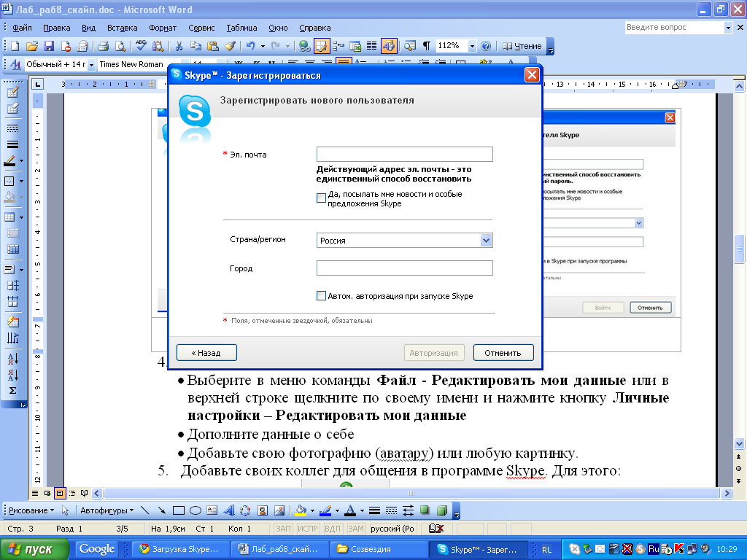The image size is (747, 560).
Task: Enable auto sign-in at Skype startup
Action: pyautogui.click(x=322, y=296)
